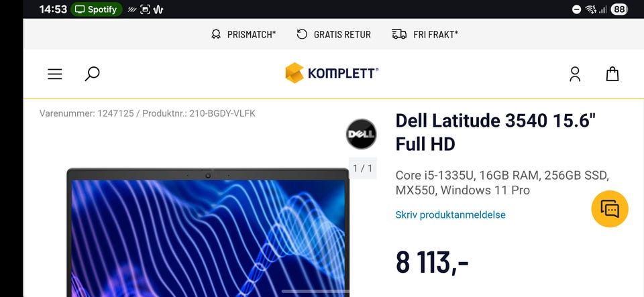Open the PRISMATCH* info link
Screen dimensions: 644x297
point(252,35)
